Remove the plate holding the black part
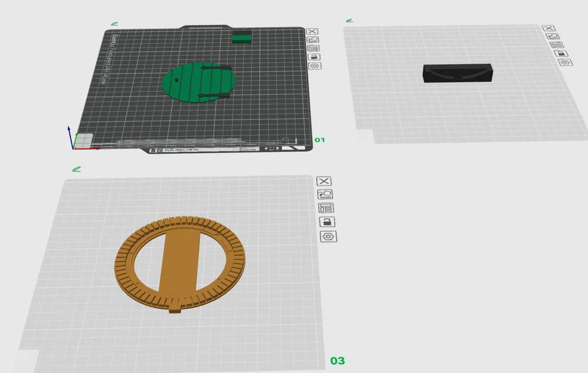The image size is (588, 373). pyautogui.click(x=548, y=28)
